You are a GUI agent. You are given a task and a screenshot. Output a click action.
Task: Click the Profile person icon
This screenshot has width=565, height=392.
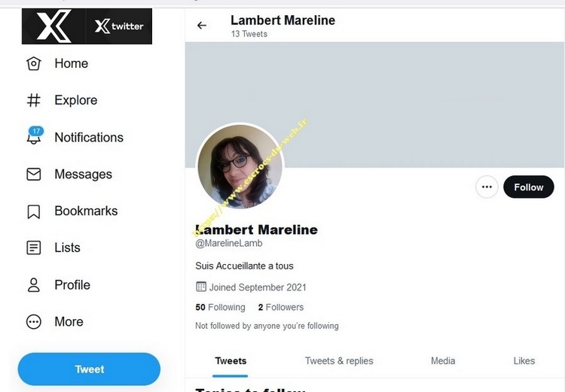coord(33,285)
